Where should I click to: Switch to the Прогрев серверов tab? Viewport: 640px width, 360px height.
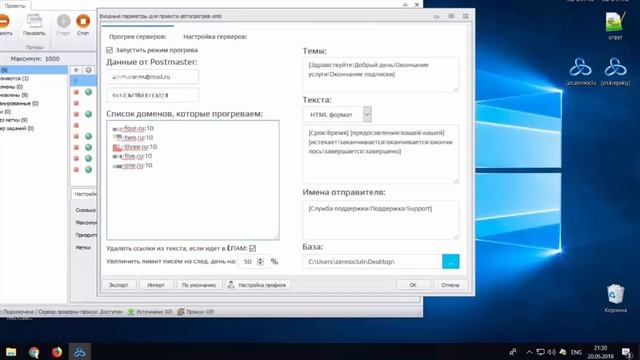click(x=138, y=37)
